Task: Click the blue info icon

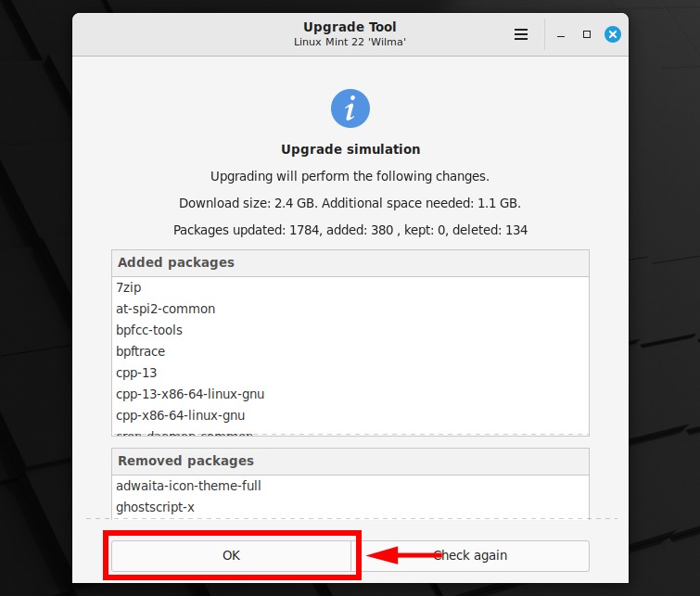Action: [x=350, y=108]
